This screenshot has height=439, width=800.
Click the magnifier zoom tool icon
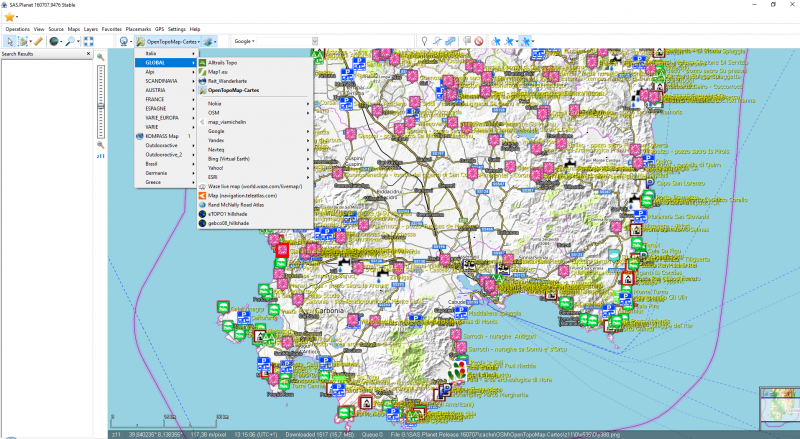72,41
